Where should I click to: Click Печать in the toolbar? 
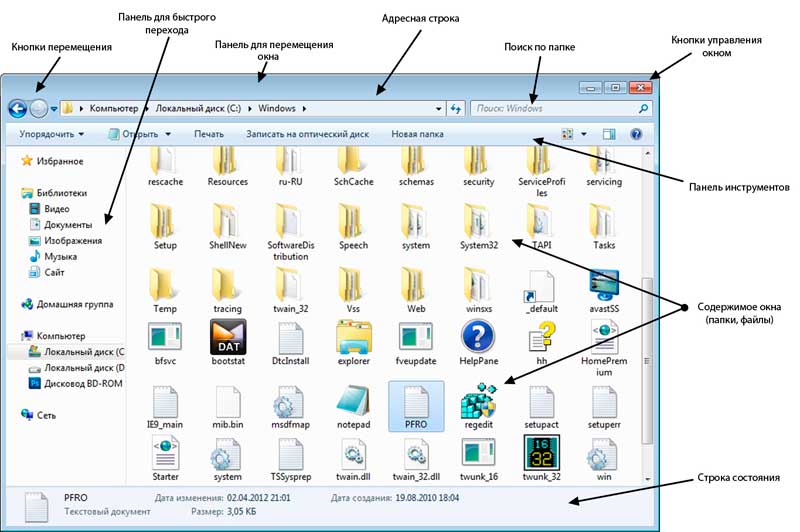tap(209, 134)
